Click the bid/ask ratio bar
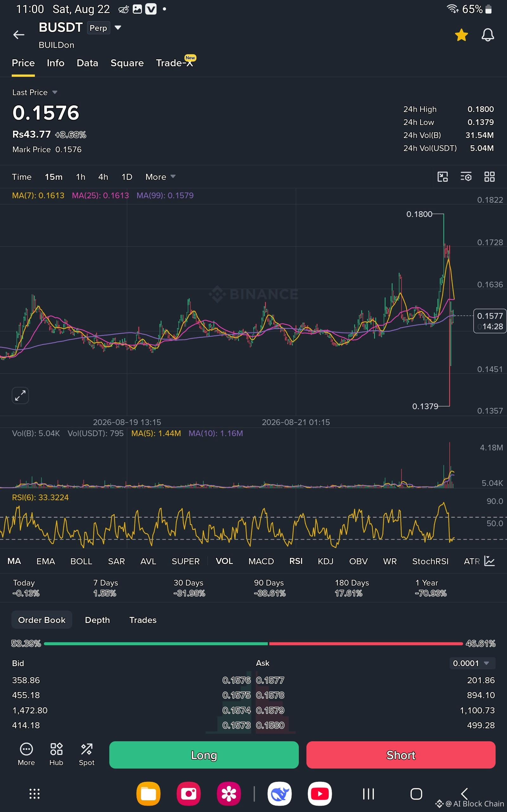The image size is (507, 812). (x=253, y=644)
